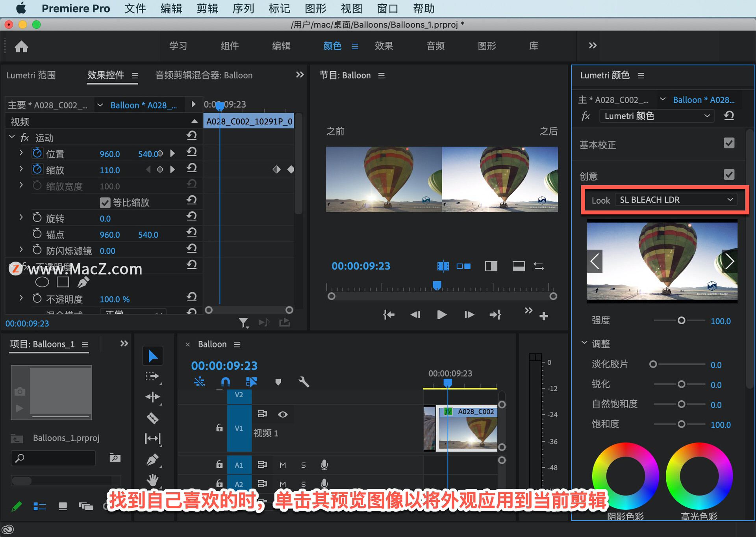
Task: Open the 序列 menu
Action: [x=243, y=8]
